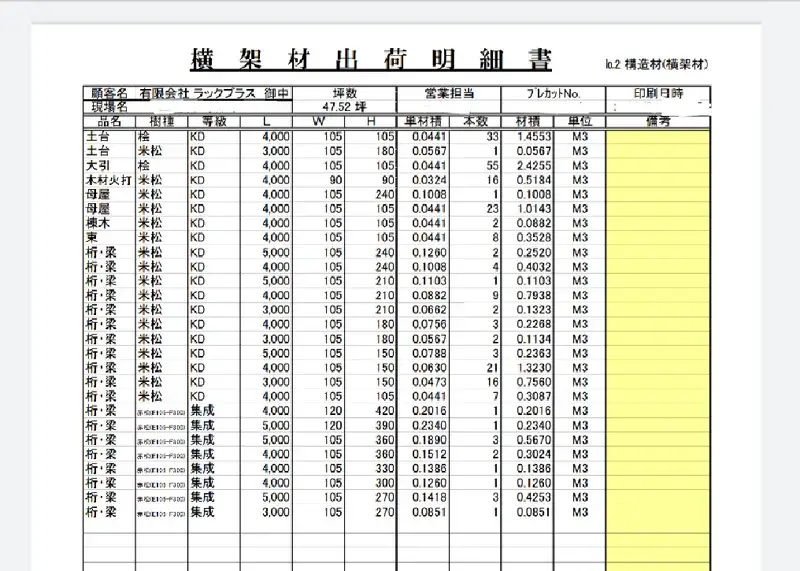Select the 単材積 value 0.0324

point(430,180)
